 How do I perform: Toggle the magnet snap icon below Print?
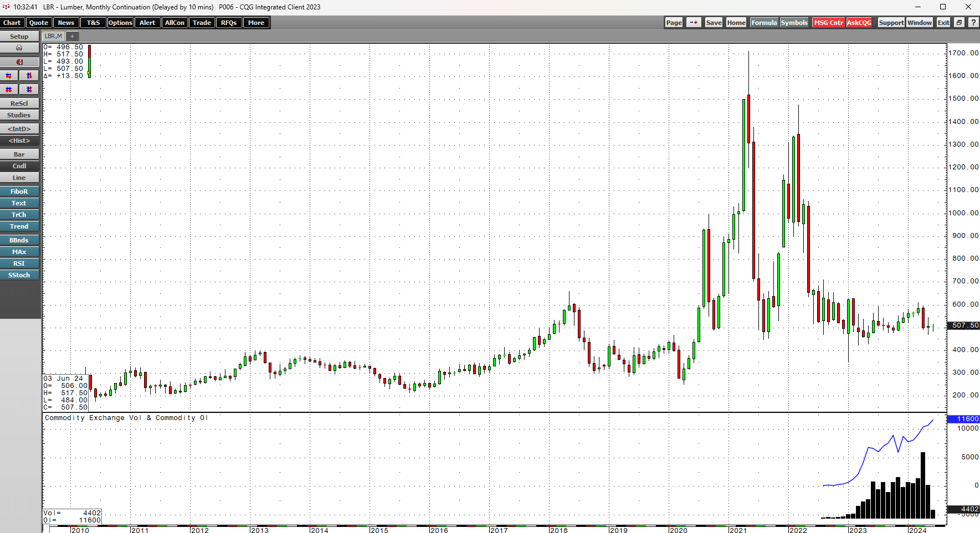pos(19,61)
